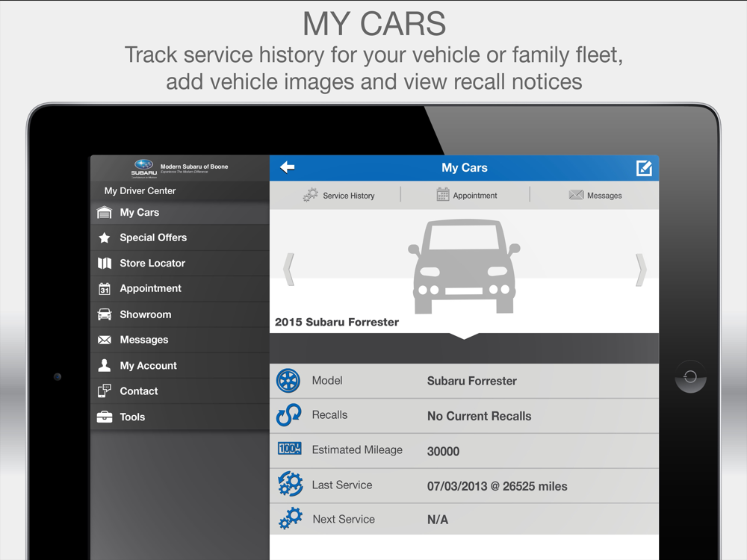
Task: Click the person icon beside My Account
Action: point(105,365)
